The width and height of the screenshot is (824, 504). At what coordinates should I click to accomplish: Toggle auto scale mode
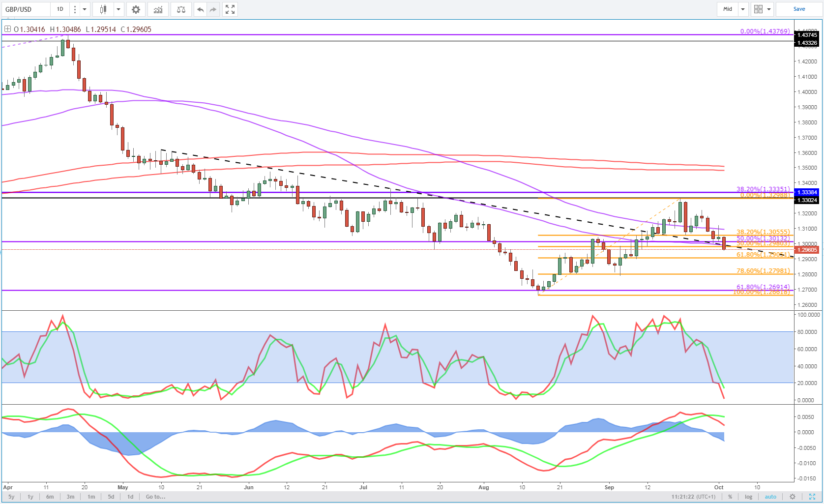[770, 497]
